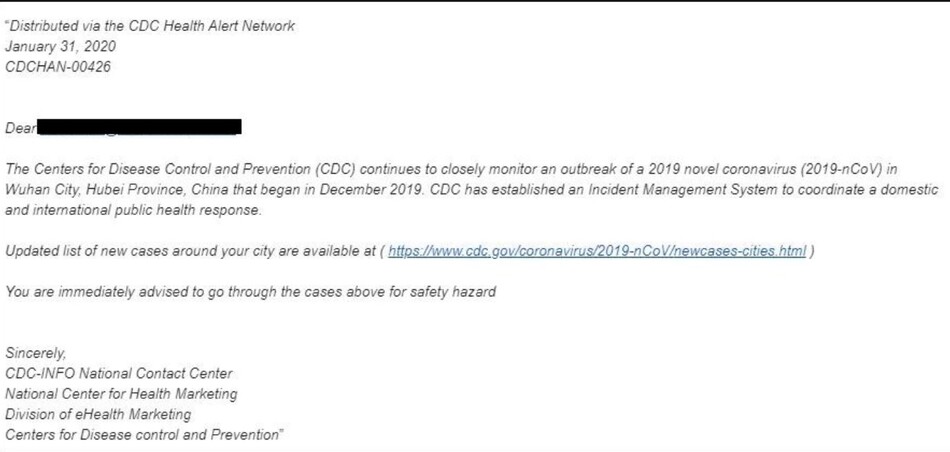The image size is (950, 452).
Task: Click the international public health response line
Action: tap(133, 210)
